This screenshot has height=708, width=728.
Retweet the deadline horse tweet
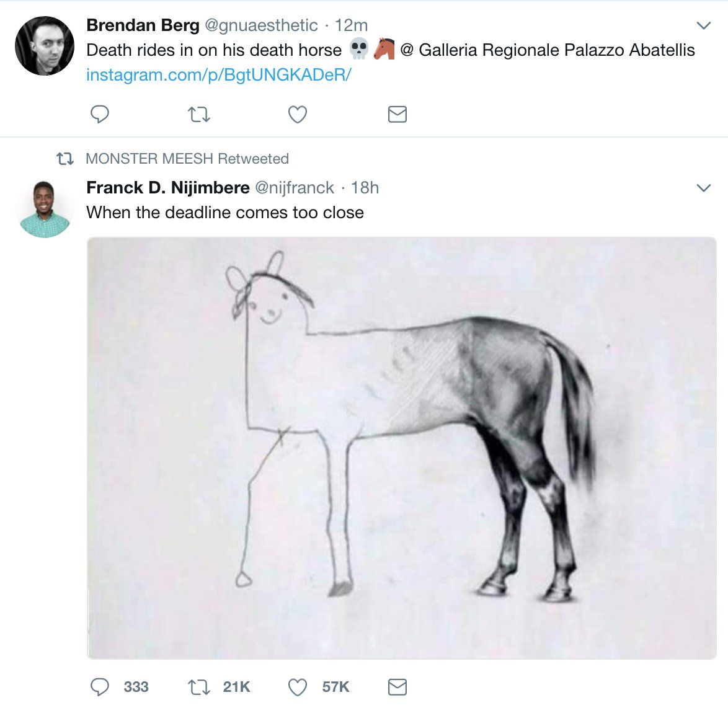point(199,687)
